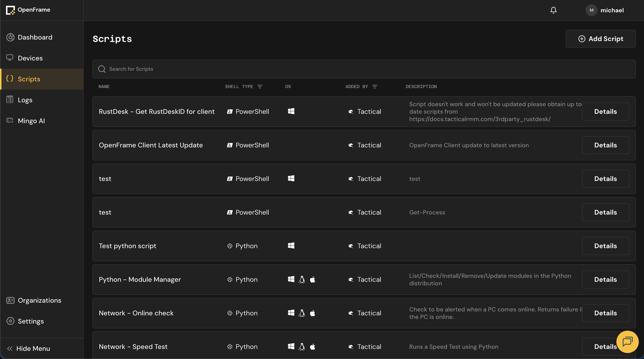The image size is (644, 359).
Task: Click Tactical icon in RustDesk row
Action: click(351, 111)
